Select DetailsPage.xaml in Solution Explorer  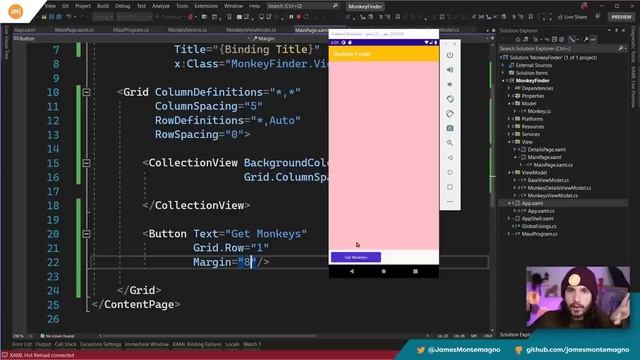pyautogui.click(x=546, y=149)
